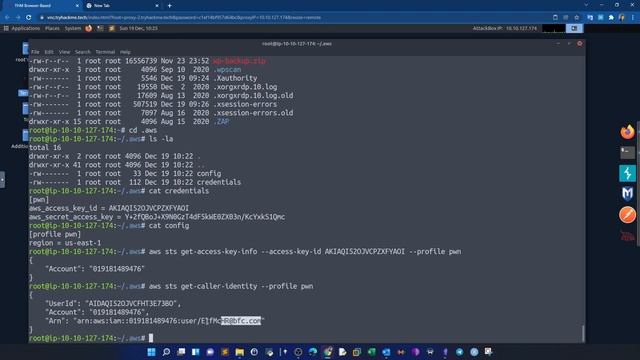Open the teal lightning-bolt app in dock
This screenshot has height=360, width=640.
tap(627, 173)
